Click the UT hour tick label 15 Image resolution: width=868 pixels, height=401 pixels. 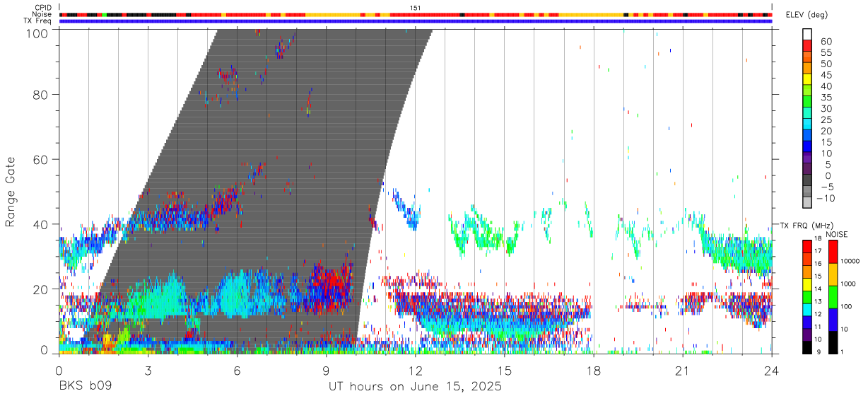(x=504, y=371)
